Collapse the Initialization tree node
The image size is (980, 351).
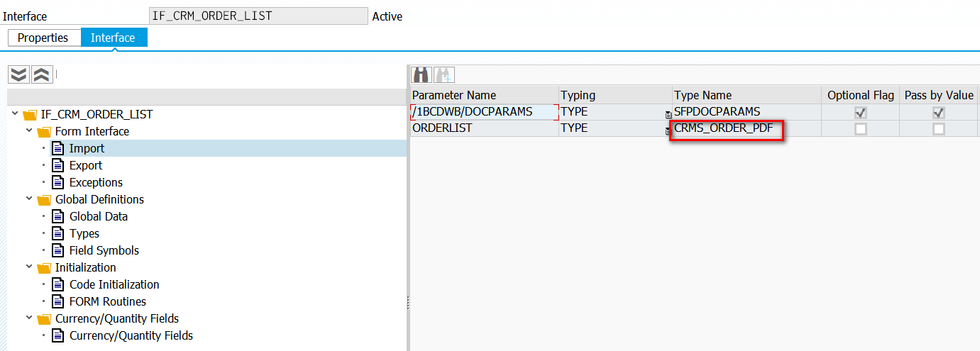coord(29,267)
